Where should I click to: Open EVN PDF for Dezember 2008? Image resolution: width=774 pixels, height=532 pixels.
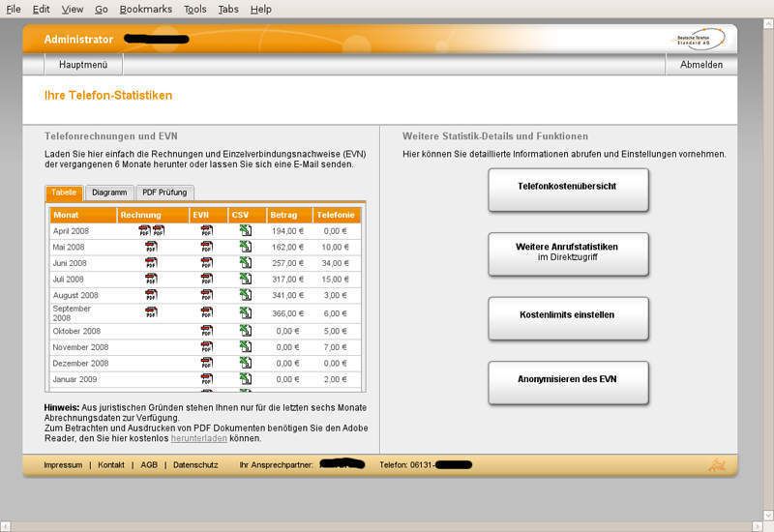[207, 363]
